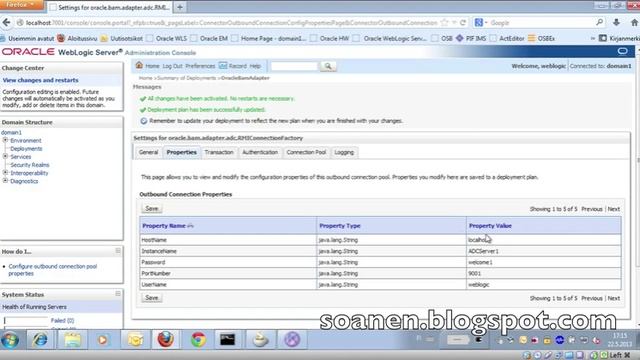Screen dimensions: 640x360
Task: Click the 9001 port number value
Action: [474, 273]
